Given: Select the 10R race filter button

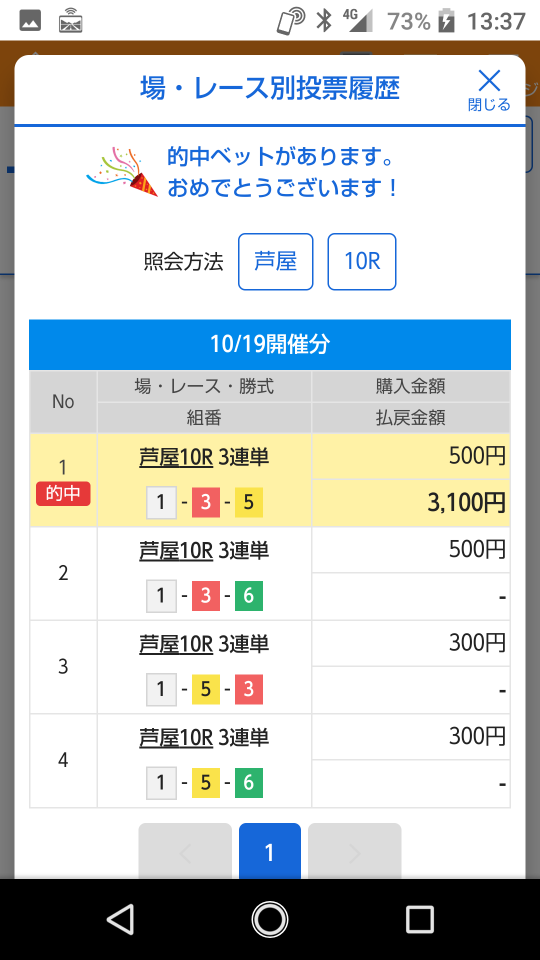Looking at the screenshot, I should pyautogui.click(x=362, y=261).
